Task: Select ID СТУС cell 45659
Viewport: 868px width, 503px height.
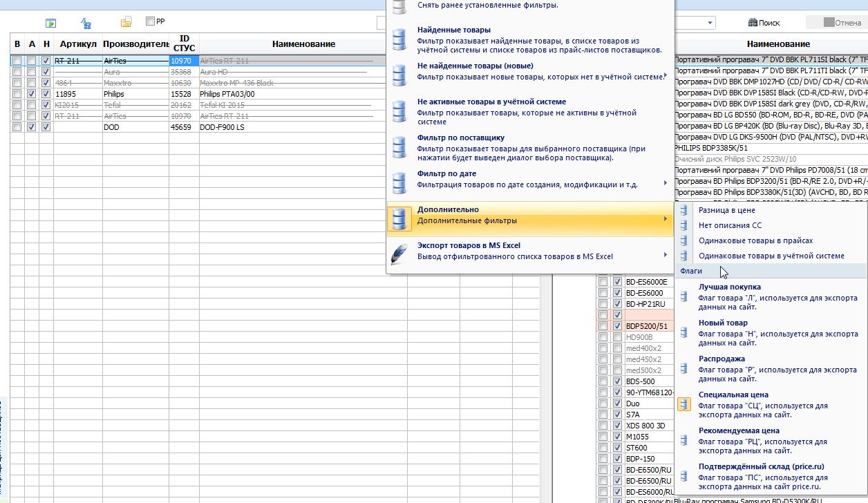Action: (183, 127)
